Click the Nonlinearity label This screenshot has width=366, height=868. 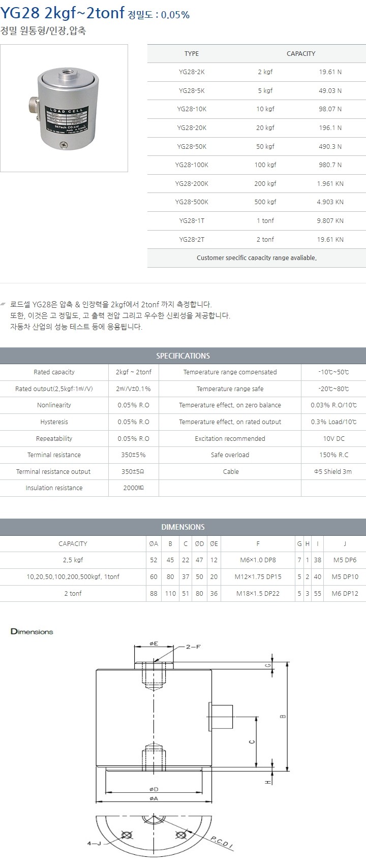click(x=54, y=405)
